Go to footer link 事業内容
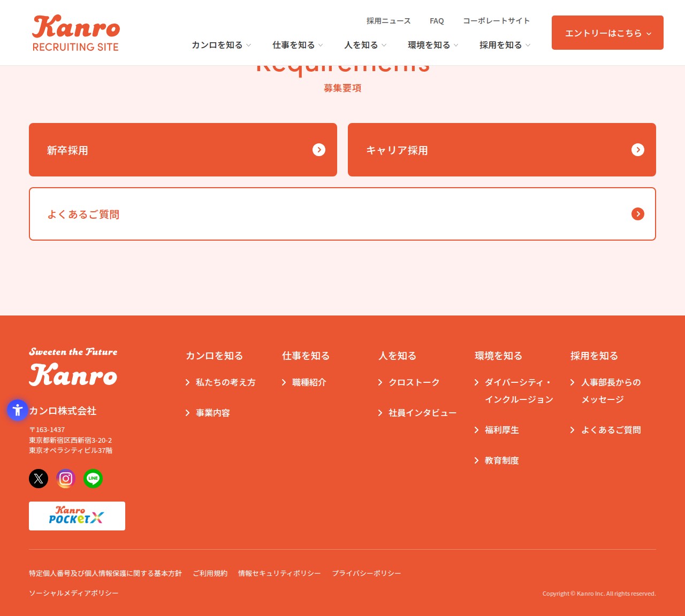The width and height of the screenshot is (685, 616). click(208, 413)
